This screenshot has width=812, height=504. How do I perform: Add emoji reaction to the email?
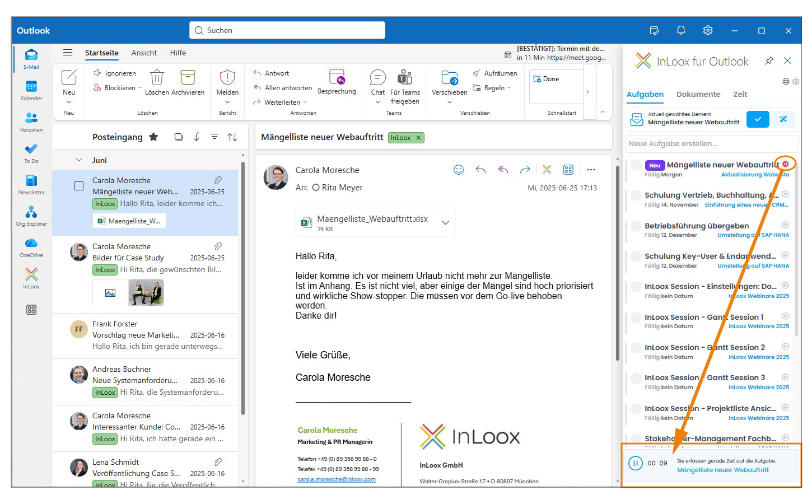pos(459,170)
